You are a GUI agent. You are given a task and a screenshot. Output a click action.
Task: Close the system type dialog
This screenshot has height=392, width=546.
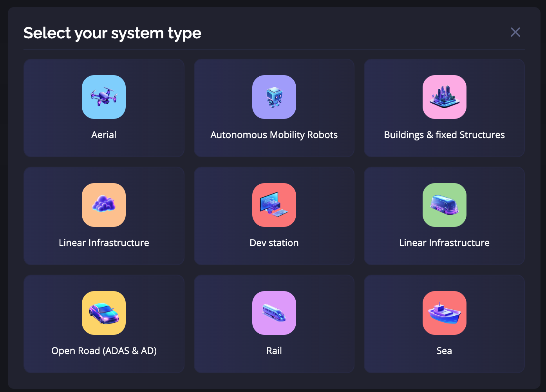pos(515,32)
